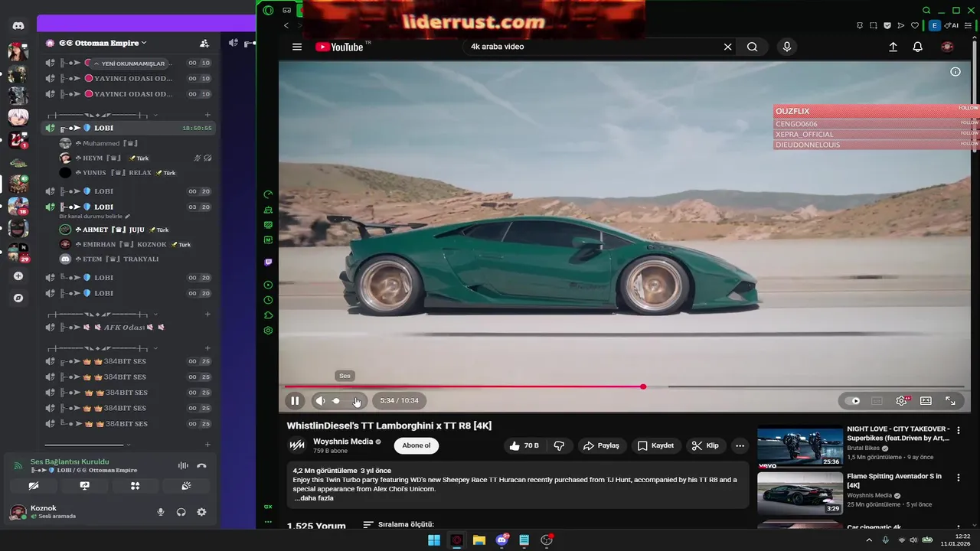This screenshot has height=551, width=980.
Task: Show video info card icon
Action: (x=955, y=72)
